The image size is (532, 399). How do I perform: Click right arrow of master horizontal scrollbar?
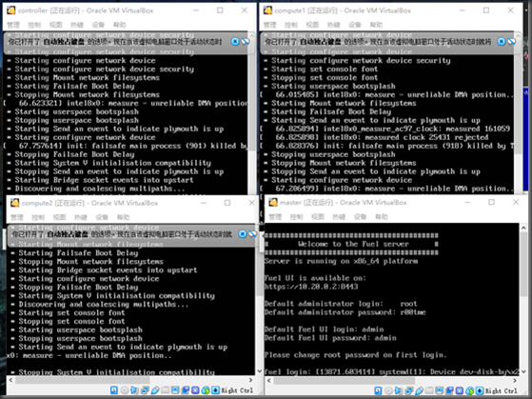515,380
